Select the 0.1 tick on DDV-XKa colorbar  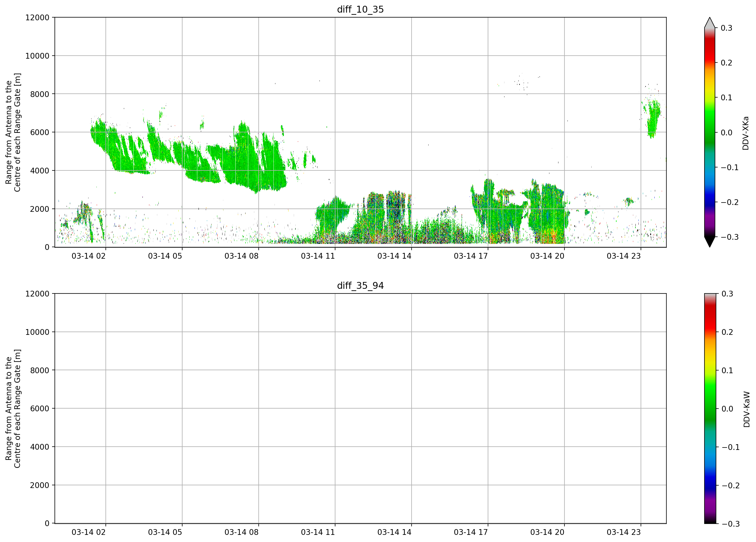pyautogui.click(x=727, y=98)
